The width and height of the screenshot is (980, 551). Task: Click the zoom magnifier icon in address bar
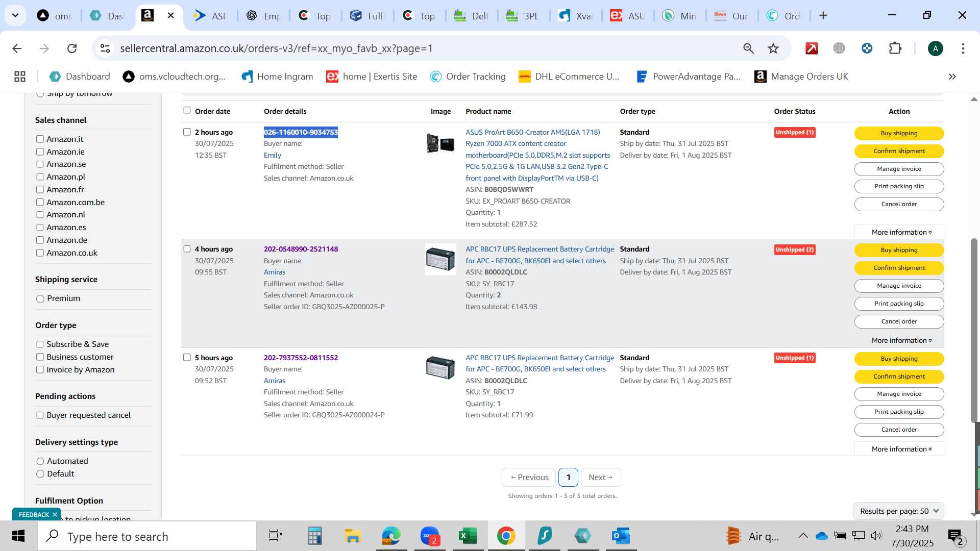pyautogui.click(x=748, y=48)
